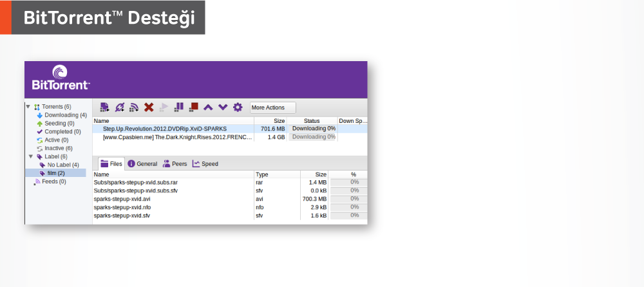This screenshot has width=644, height=287.
Task: Click the Pause torrent toolbar icon
Action: [178, 107]
